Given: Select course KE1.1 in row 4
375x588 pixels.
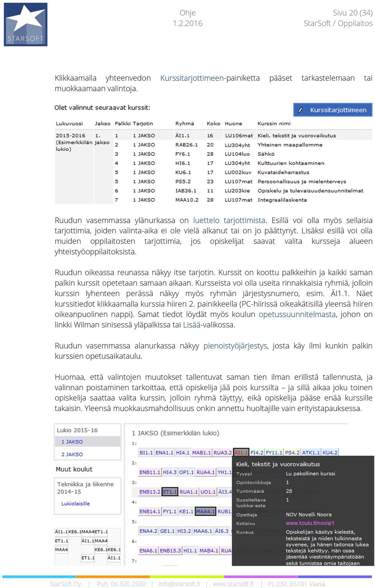Looking at the screenshot, I should pos(186,511).
